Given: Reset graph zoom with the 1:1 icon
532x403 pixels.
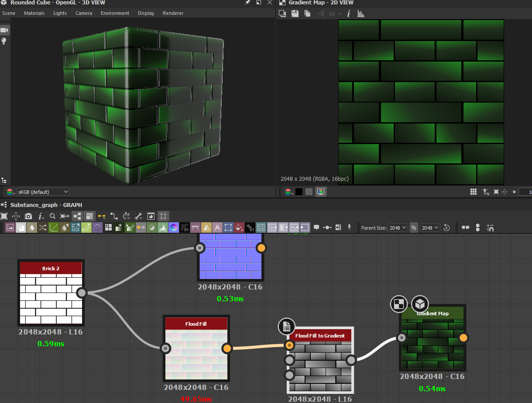Looking at the screenshot, I should tap(16, 216).
